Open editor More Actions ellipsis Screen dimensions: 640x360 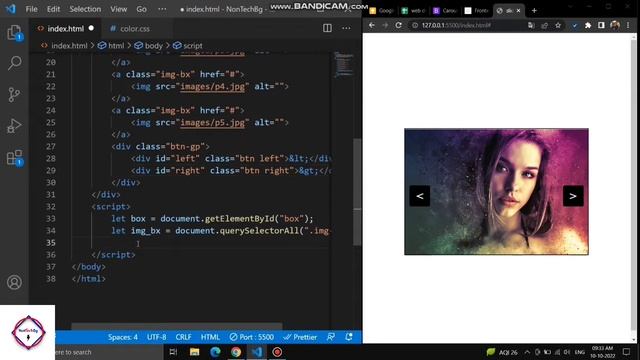(x=346, y=28)
